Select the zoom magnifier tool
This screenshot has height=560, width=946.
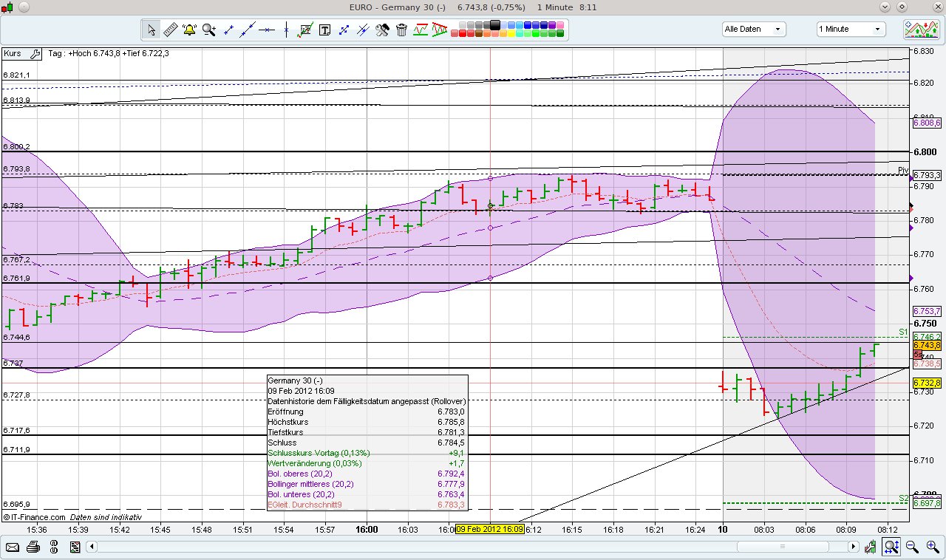coord(208,30)
